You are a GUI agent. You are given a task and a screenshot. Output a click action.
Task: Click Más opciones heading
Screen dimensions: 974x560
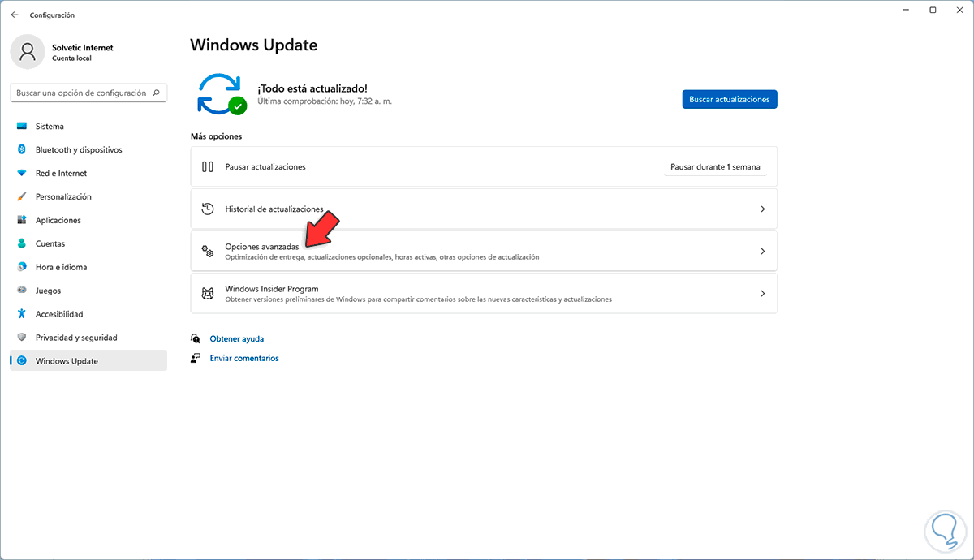pyautogui.click(x=216, y=136)
